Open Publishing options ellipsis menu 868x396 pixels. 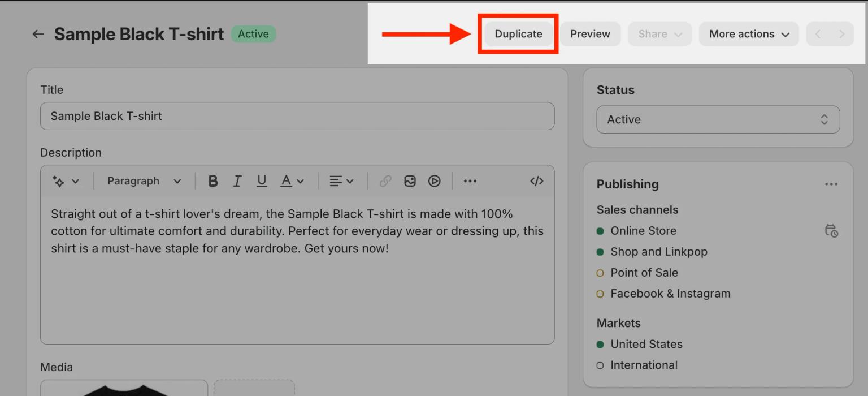coord(831,184)
